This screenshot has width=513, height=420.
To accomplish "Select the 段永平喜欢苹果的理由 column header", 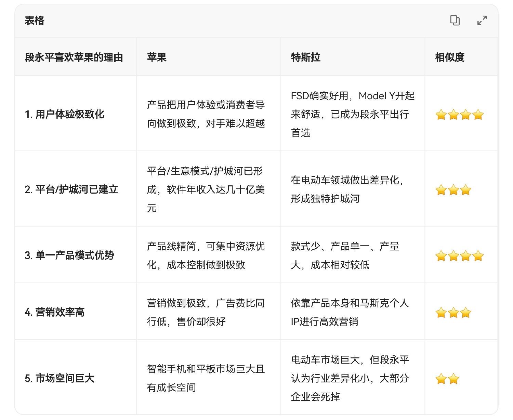I will point(74,57).
